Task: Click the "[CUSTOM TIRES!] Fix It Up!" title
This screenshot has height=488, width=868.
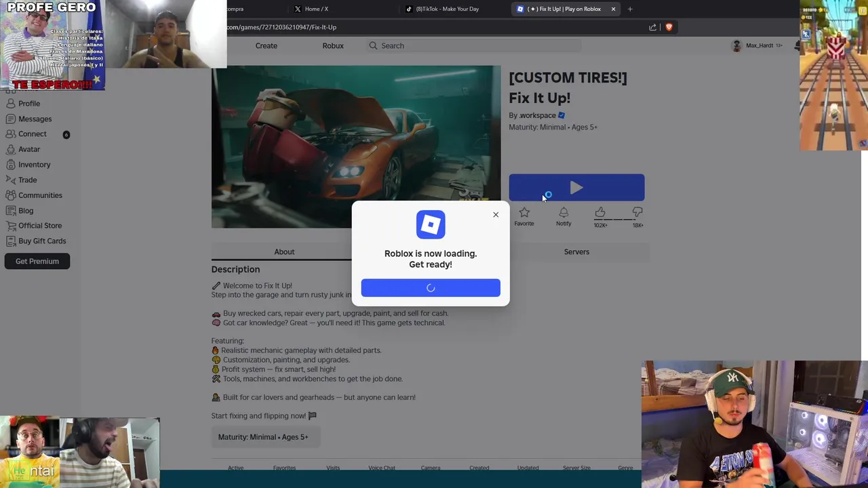Action: pos(568,87)
